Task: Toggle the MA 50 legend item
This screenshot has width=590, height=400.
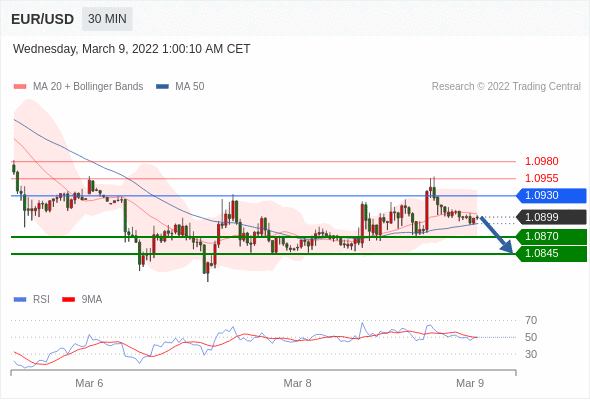Action: [x=180, y=87]
